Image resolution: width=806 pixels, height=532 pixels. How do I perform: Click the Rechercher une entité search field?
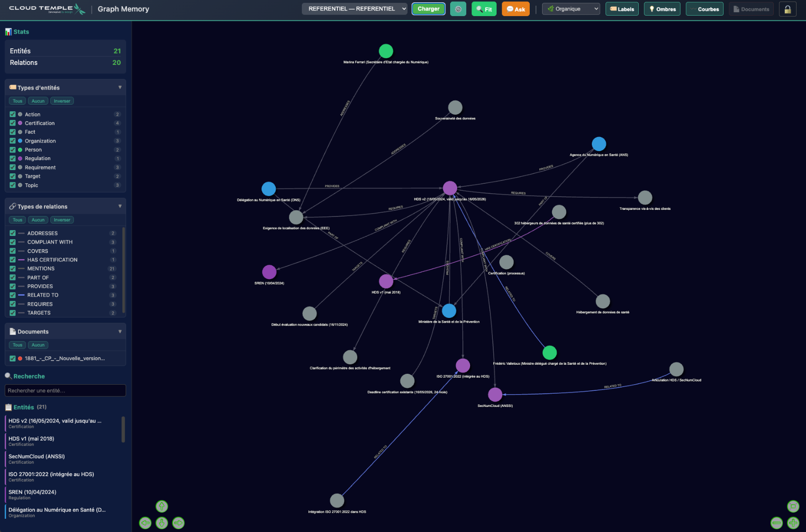(65, 390)
